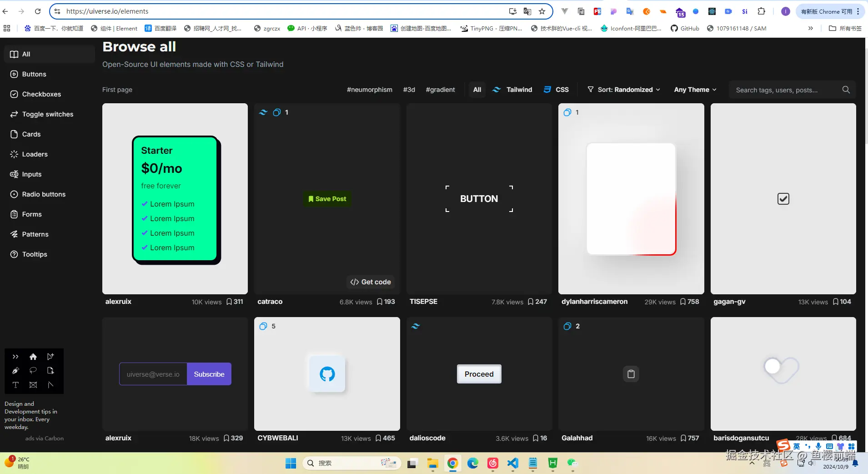Open File Explorer from the taskbar
The image size is (868, 474).
(x=432, y=463)
